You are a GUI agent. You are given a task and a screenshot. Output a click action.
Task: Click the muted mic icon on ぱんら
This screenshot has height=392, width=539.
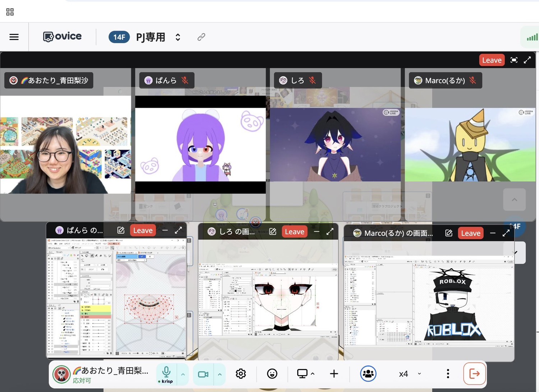[185, 80]
